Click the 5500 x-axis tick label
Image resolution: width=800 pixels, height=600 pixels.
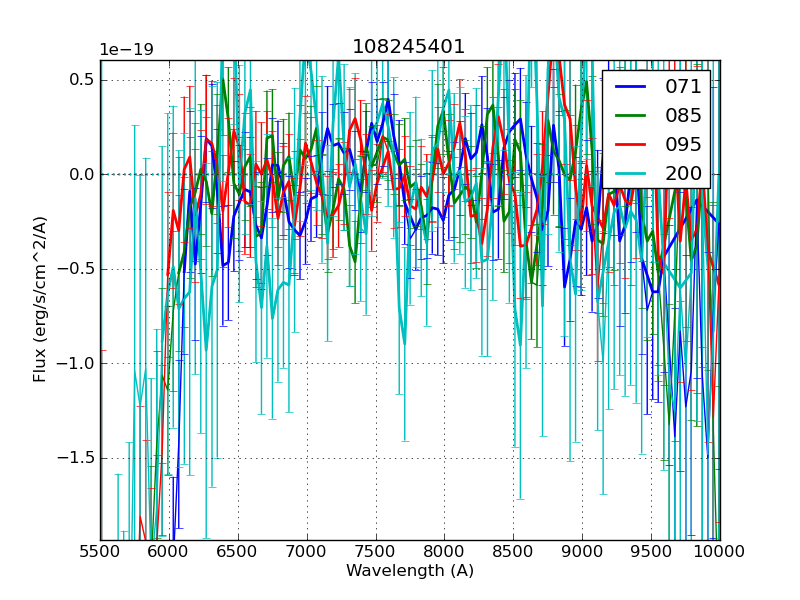point(100,551)
